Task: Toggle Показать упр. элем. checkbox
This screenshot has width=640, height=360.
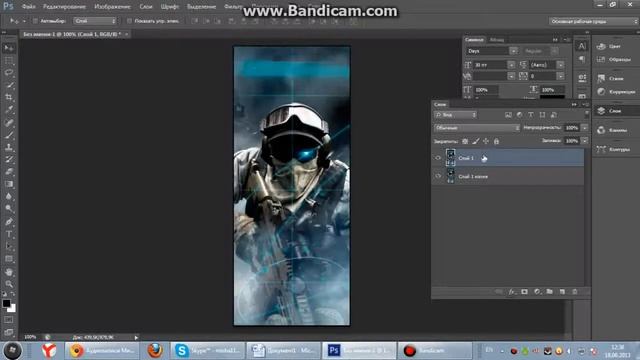Action: point(129,21)
